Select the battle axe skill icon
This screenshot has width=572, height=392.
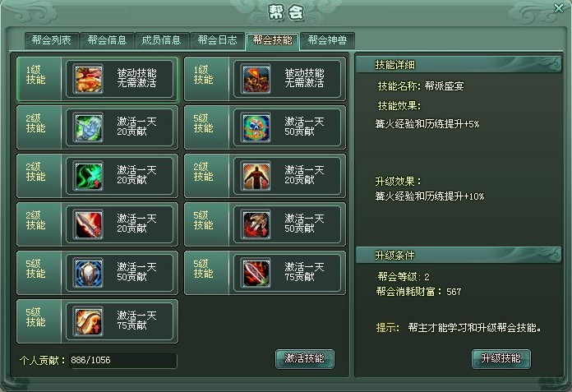coord(256,224)
